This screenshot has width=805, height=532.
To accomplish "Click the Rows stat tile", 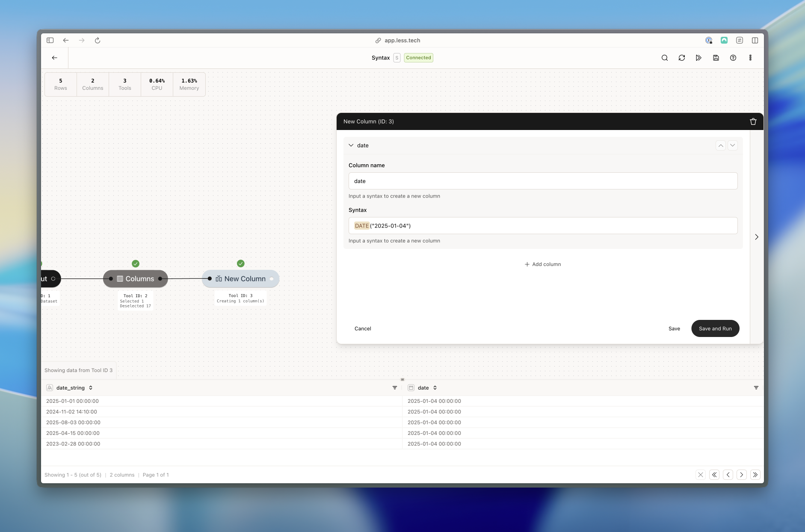I will [61, 84].
